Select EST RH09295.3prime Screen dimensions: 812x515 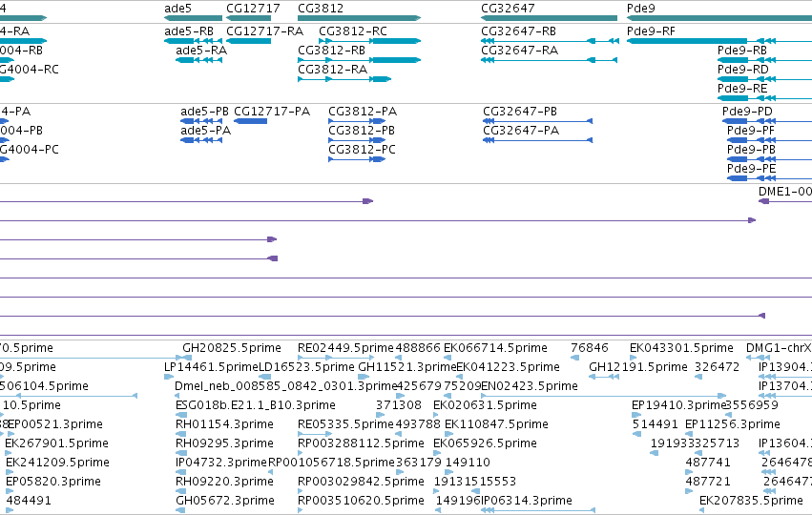(x=224, y=443)
